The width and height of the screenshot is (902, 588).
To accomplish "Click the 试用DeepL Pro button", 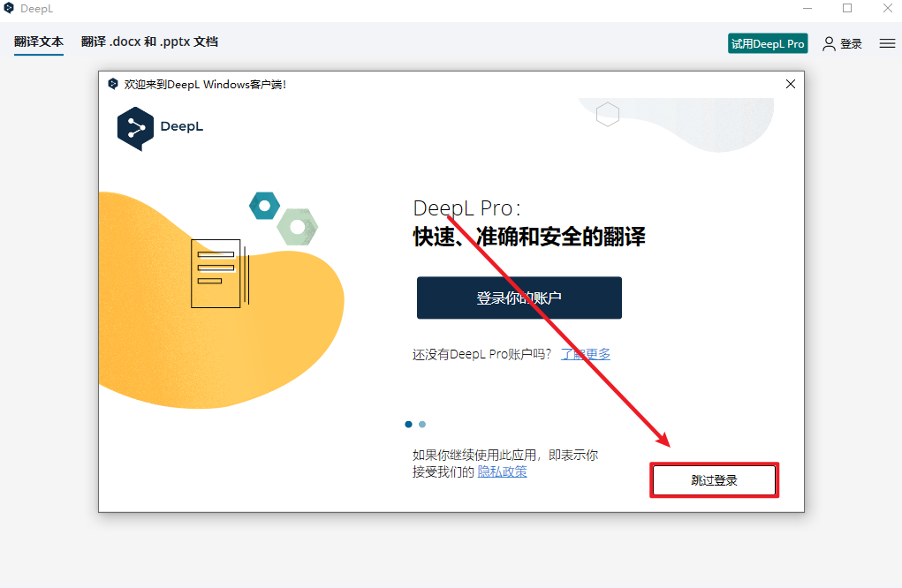I will 768,43.
